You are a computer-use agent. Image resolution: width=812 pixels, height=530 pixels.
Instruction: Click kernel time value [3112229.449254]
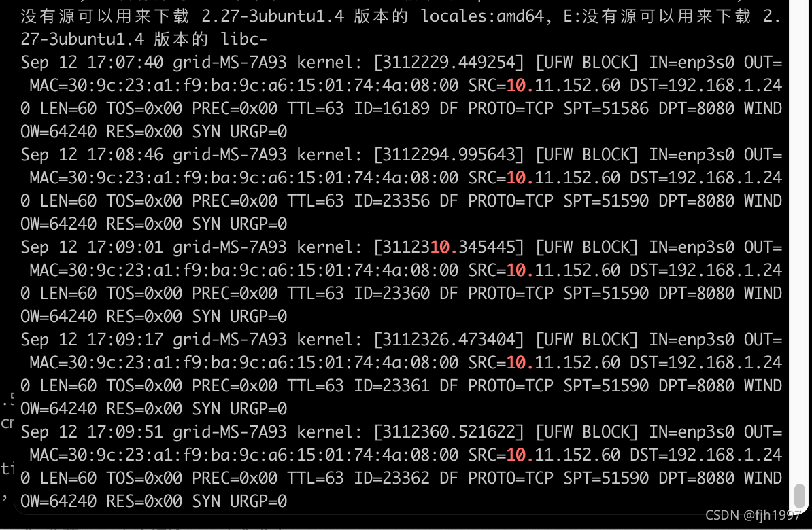[x=449, y=63]
